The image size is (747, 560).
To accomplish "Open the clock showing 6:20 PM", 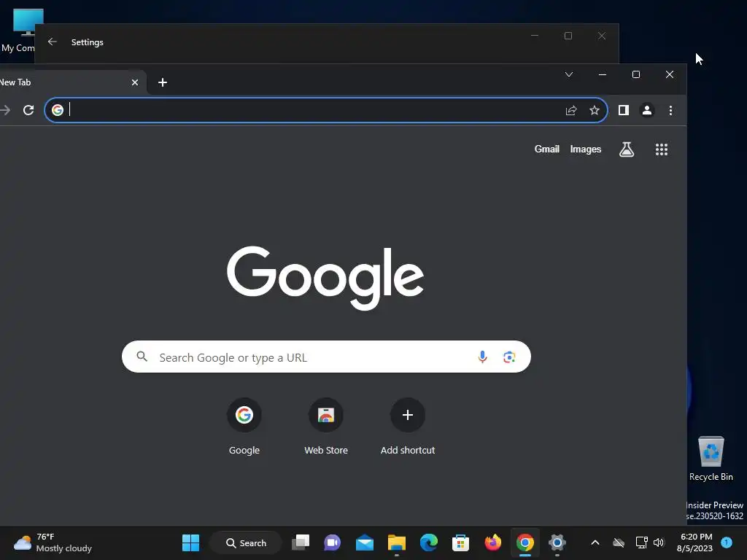I will 695,542.
